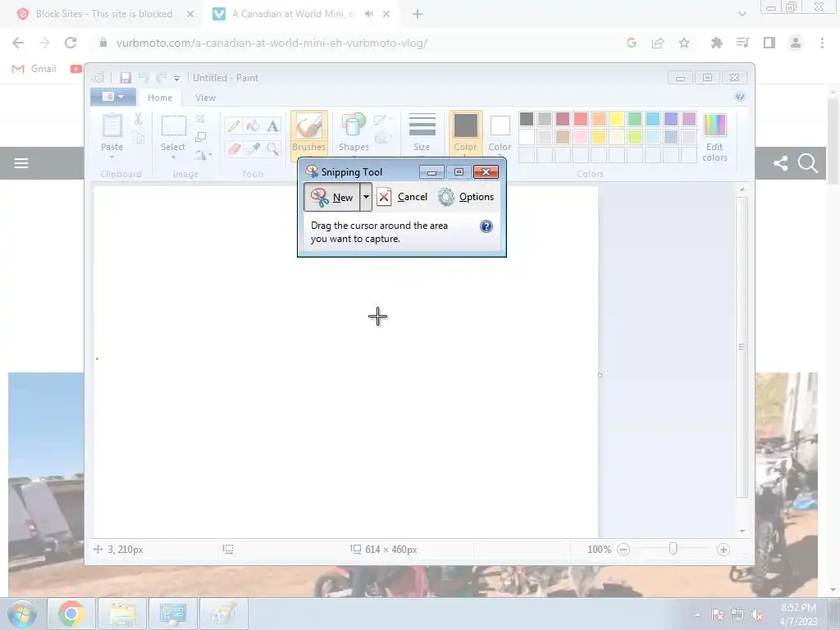Viewport: 840px width, 630px height.
Task: Click the Resize icon in Image group
Action: 201,138
